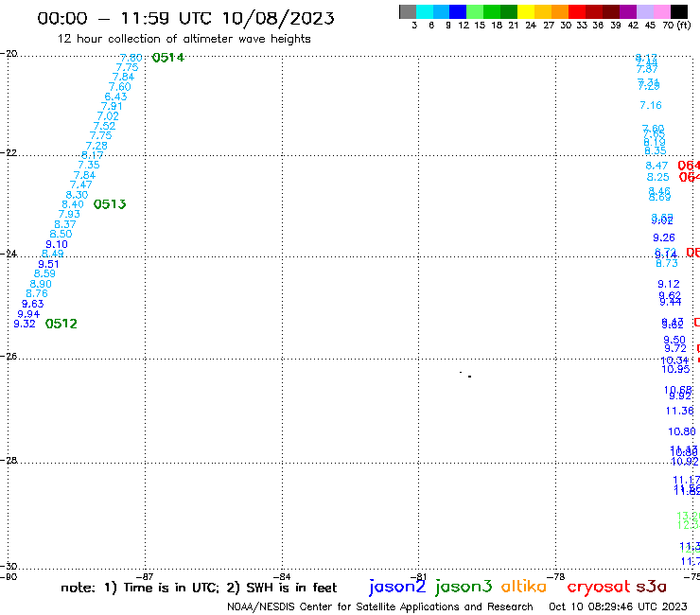700x615 pixels.
Task: Click the green time label '0513'
Action: coord(110,204)
